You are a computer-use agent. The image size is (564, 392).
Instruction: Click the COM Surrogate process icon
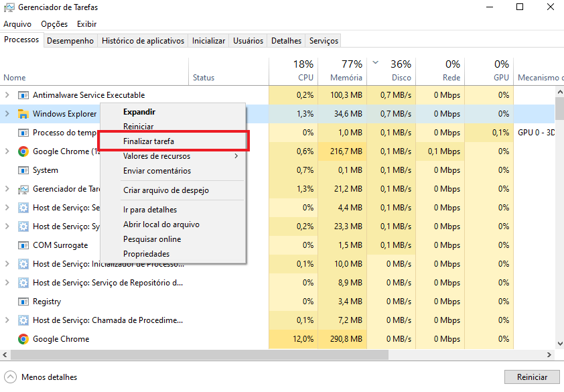pyautogui.click(x=23, y=245)
